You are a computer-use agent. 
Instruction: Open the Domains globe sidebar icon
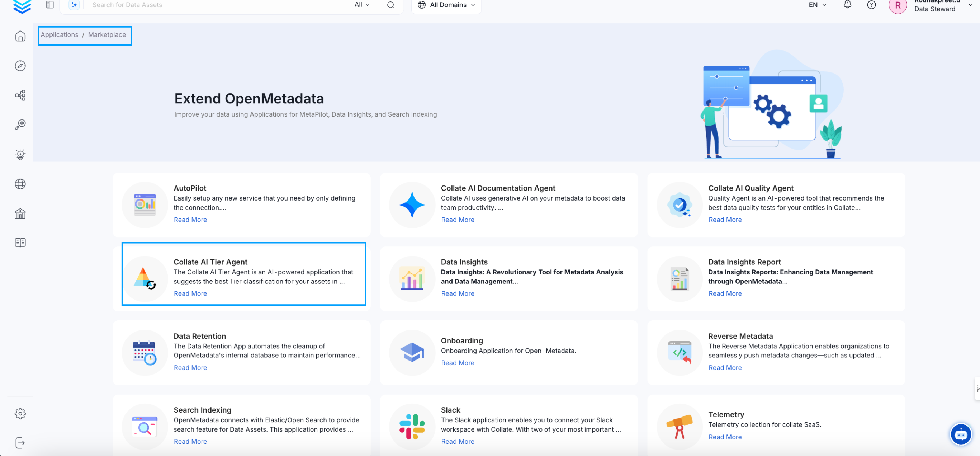pyautogui.click(x=20, y=184)
